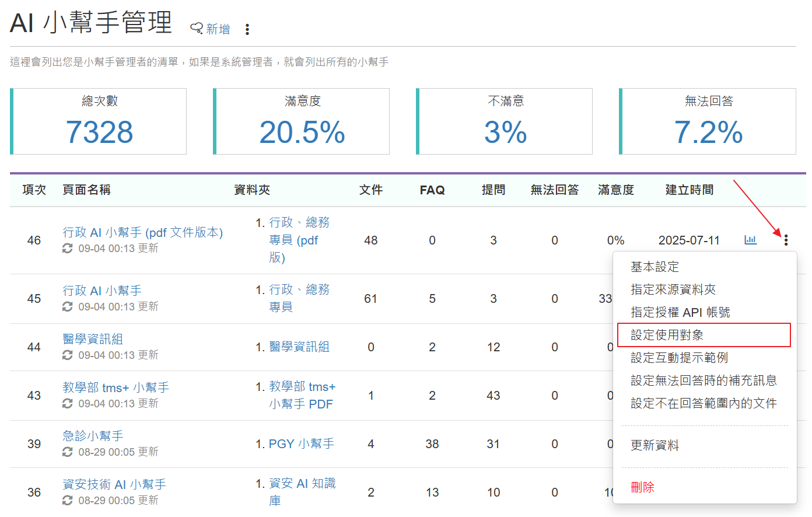Open the PGY 小幫手 folder link

[x=301, y=444]
